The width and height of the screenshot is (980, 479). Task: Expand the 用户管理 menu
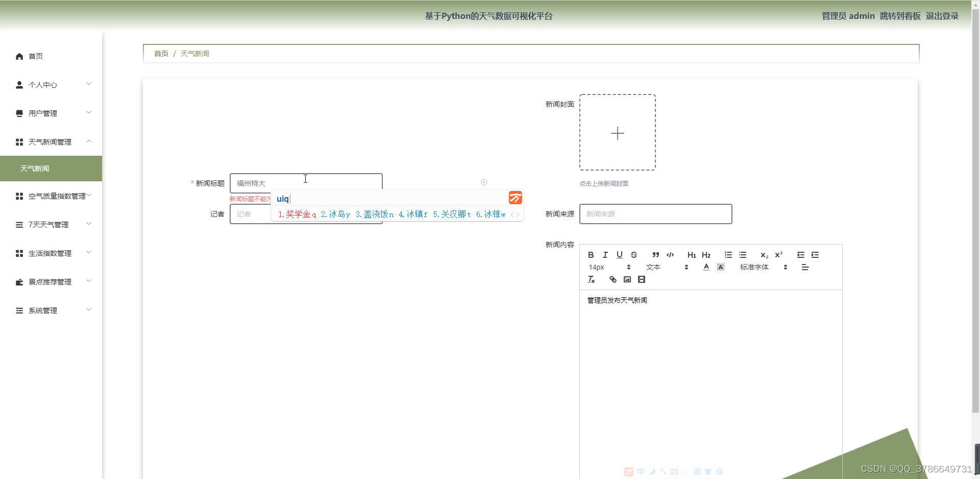point(51,113)
